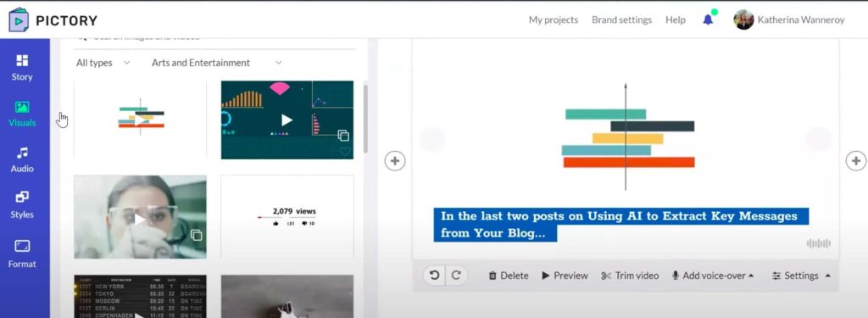Undo the last action

pyautogui.click(x=435, y=276)
